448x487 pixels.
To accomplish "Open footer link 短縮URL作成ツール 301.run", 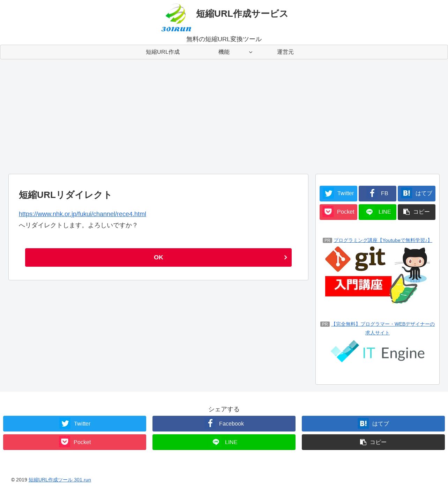I will (x=60, y=480).
